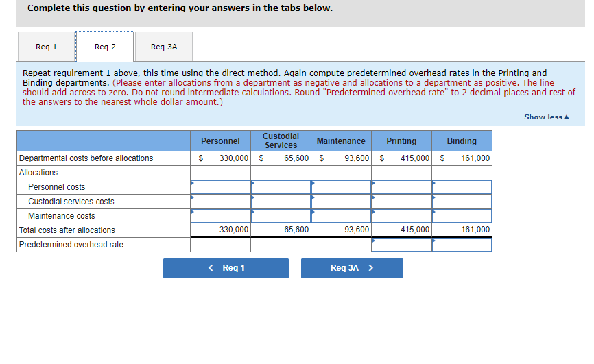Click Predetermined overhead rate field for Printing
Image resolution: width=594 pixels, height=364 pixels.
click(x=401, y=245)
